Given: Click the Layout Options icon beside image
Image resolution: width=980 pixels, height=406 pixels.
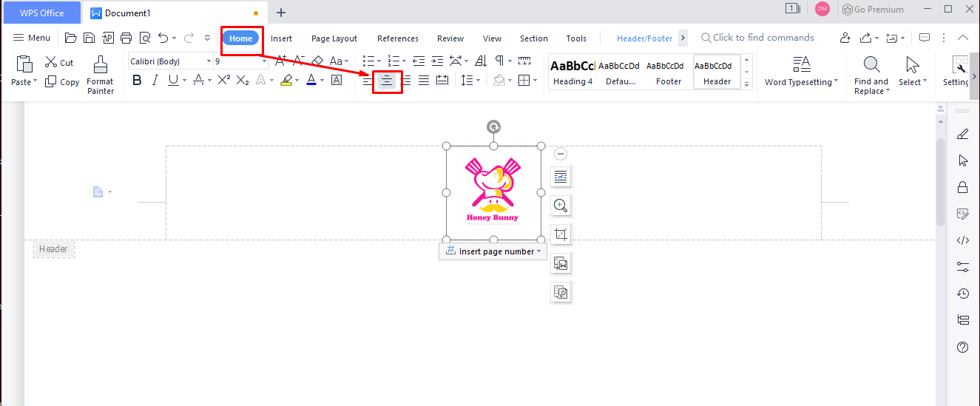Looking at the screenshot, I should click(561, 176).
